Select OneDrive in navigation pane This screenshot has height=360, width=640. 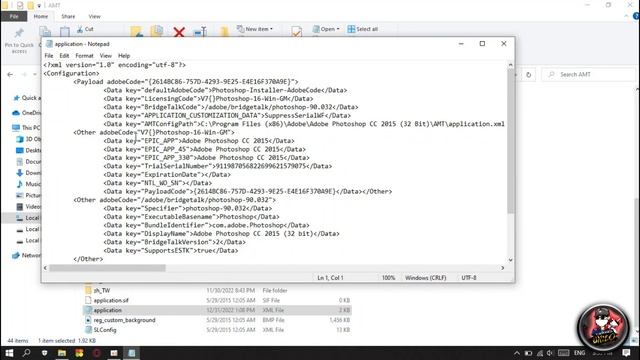27,113
